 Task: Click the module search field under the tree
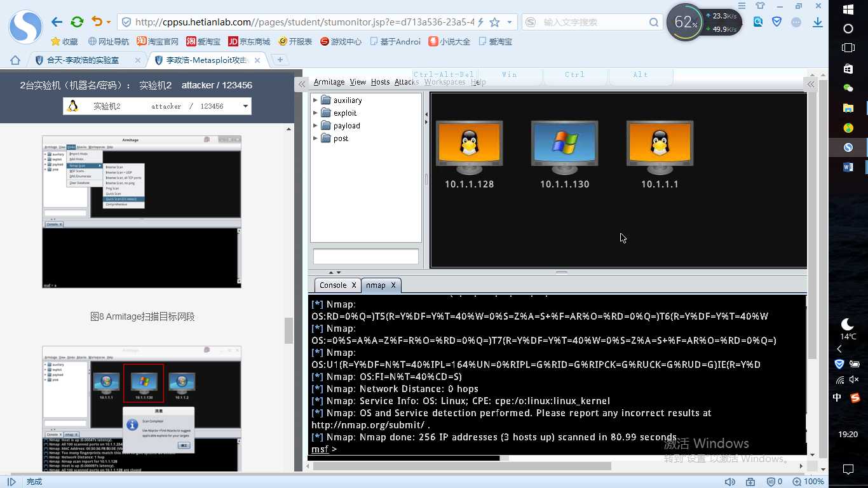366,257
